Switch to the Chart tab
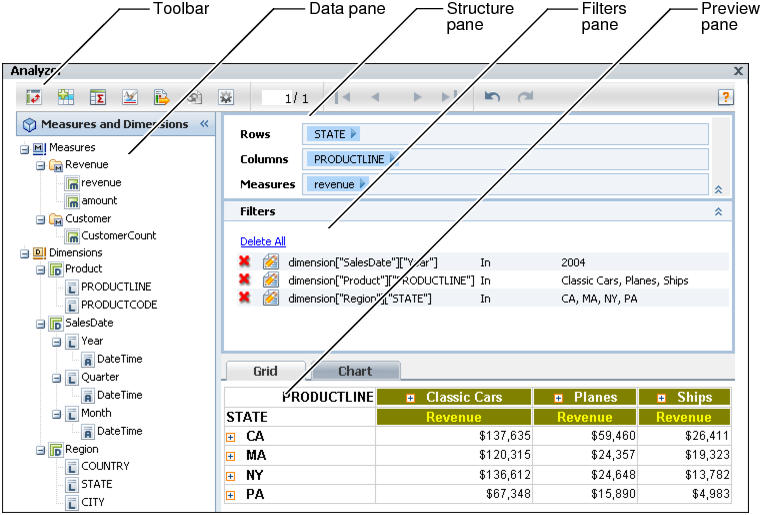The width and height of the screenshot is (779, 515). point(355,371)
